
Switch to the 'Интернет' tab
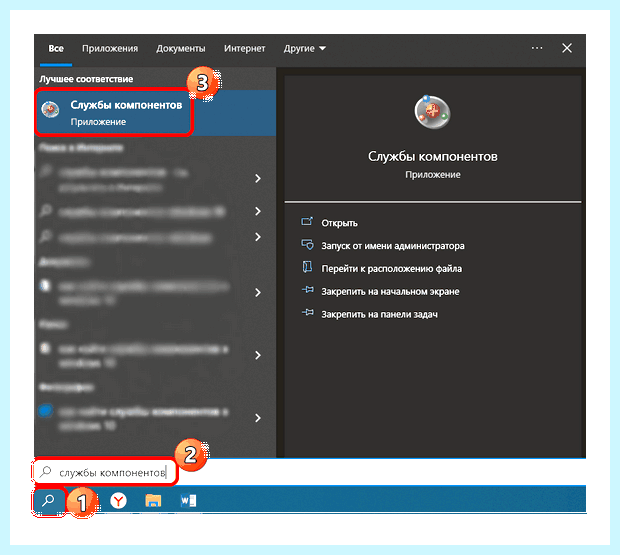pyautogui.click(x=244, y=49)
